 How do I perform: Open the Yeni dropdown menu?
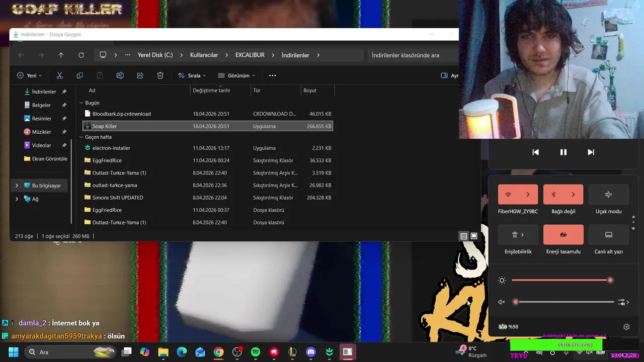(x=29, y=75)
